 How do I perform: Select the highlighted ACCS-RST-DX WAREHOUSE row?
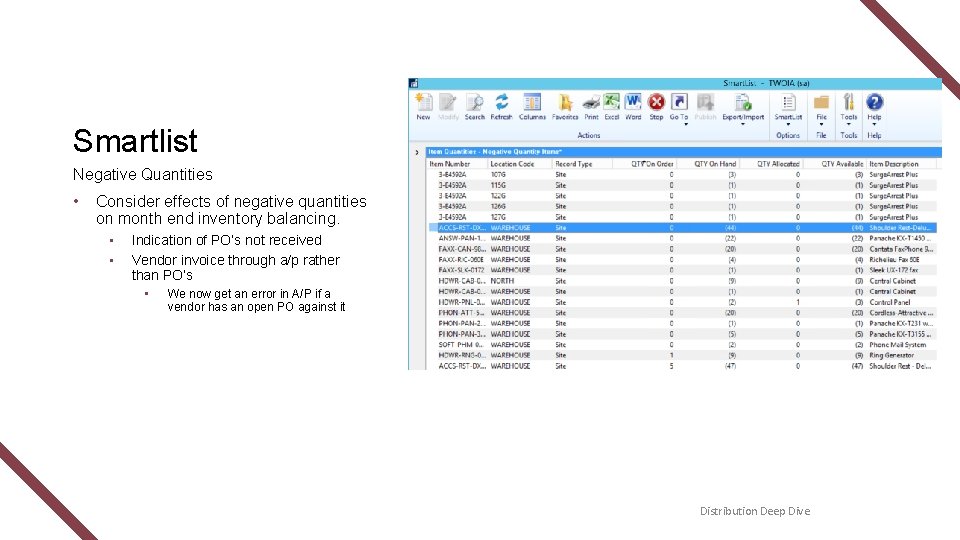[x=682, y=228]
